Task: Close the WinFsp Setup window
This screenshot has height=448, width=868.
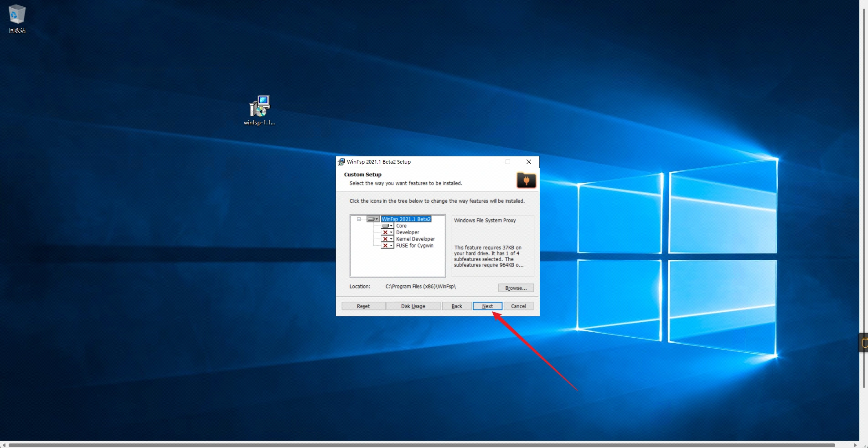Action: coord(529,162)
